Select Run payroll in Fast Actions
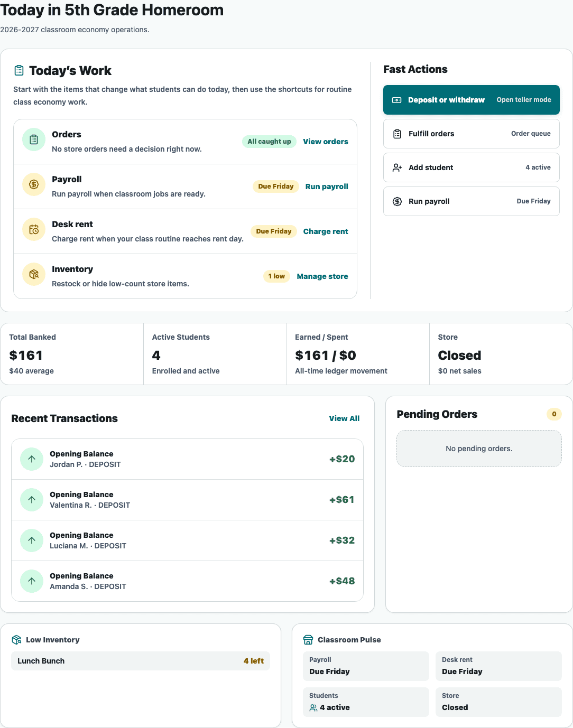 click(x=472, y=201)
